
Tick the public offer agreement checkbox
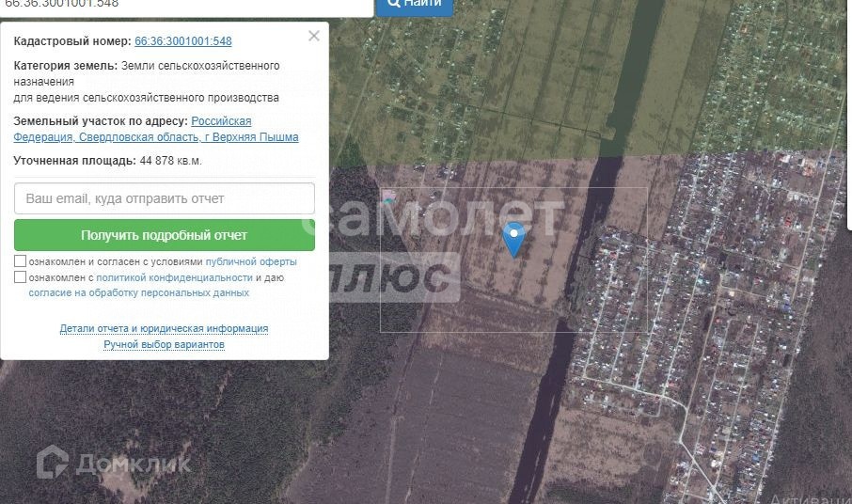coord(20,261)
